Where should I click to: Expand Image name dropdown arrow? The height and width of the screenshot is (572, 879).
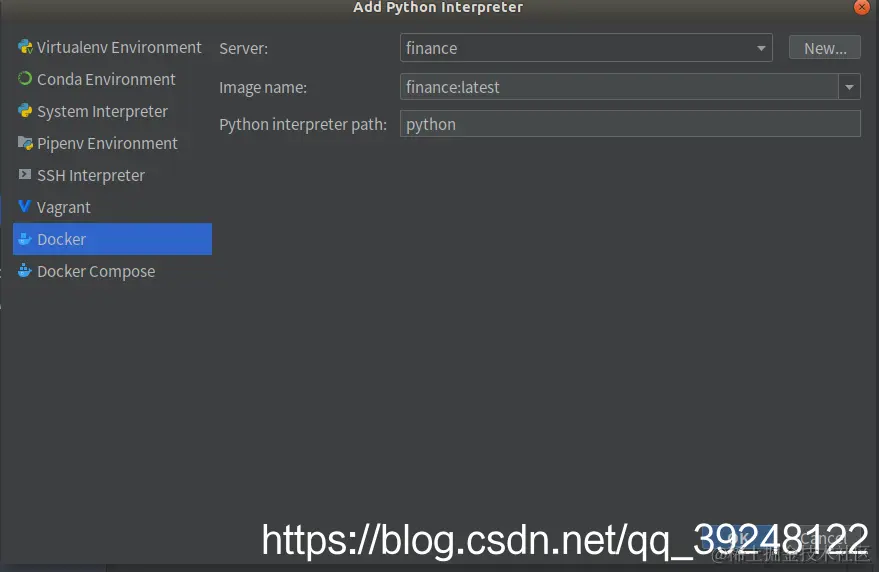[849, 87]
